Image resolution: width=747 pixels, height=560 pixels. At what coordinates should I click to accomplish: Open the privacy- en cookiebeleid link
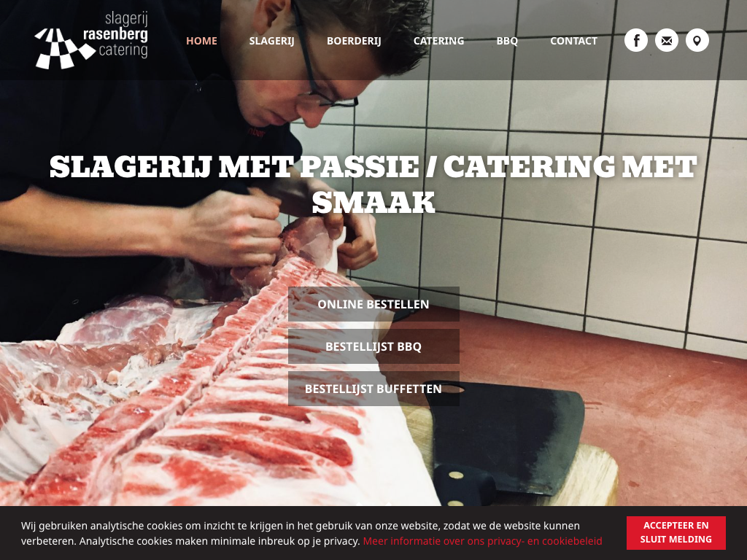[x=483, y=541]
